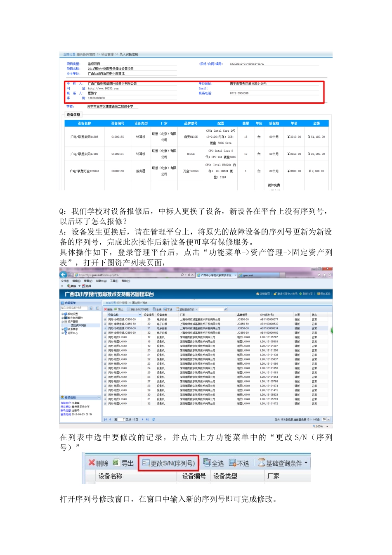Expand the 问答中心 tree node

63,333
